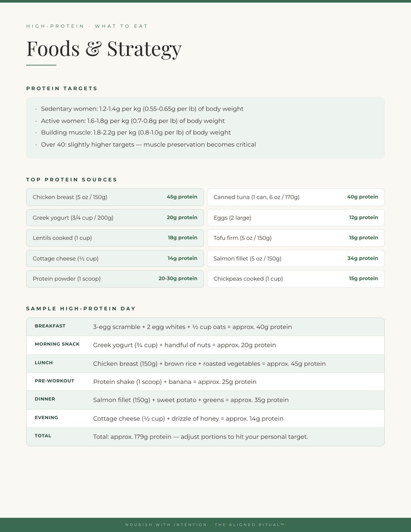Click the Greek yogurt 20g protein card

point(115,218)
